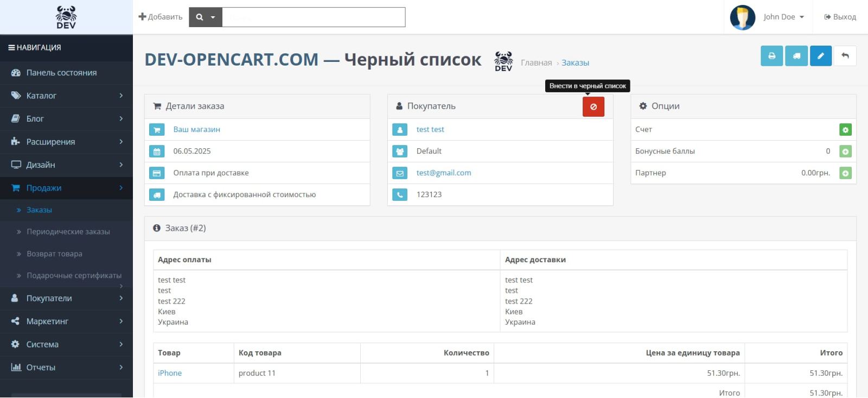Click phone icon beside 123123
The height and width of the screenshot is (398, 868).
(400, 195)
